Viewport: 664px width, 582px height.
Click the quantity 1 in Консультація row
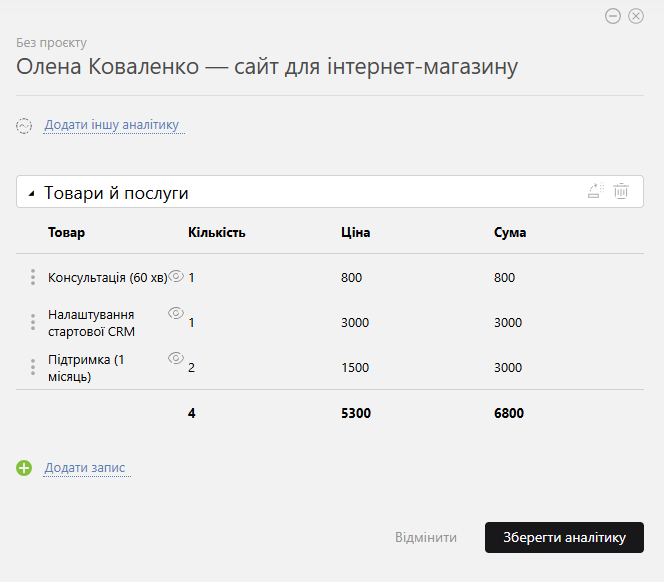point(191,277)
